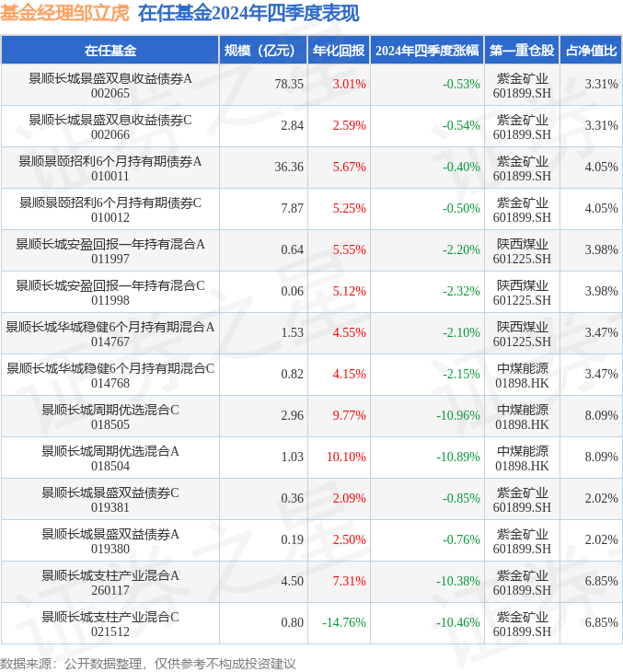623x672 pixels.
Task: Select fund 景顺长城景盛双息收益债券A 002065
Action: (x=110, y=86)
